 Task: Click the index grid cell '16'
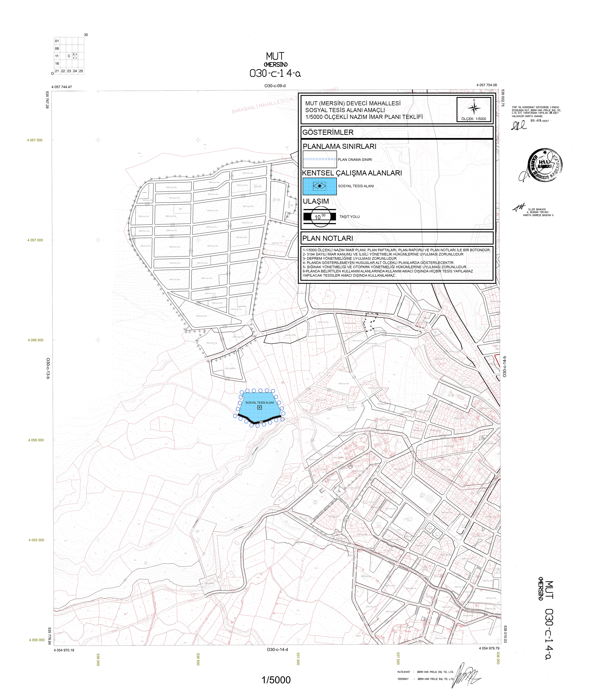(x=57, y=63)
